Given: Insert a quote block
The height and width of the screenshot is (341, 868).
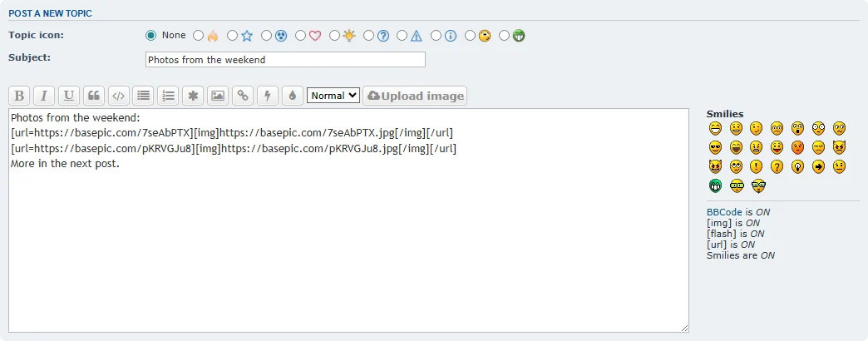Looking at the screenshot, I should coord(94,96).
